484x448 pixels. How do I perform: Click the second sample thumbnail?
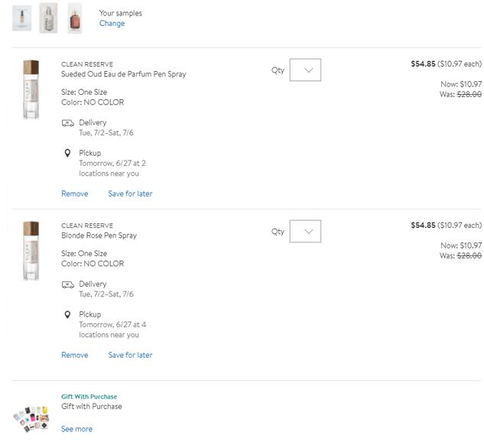click(48, 18)
